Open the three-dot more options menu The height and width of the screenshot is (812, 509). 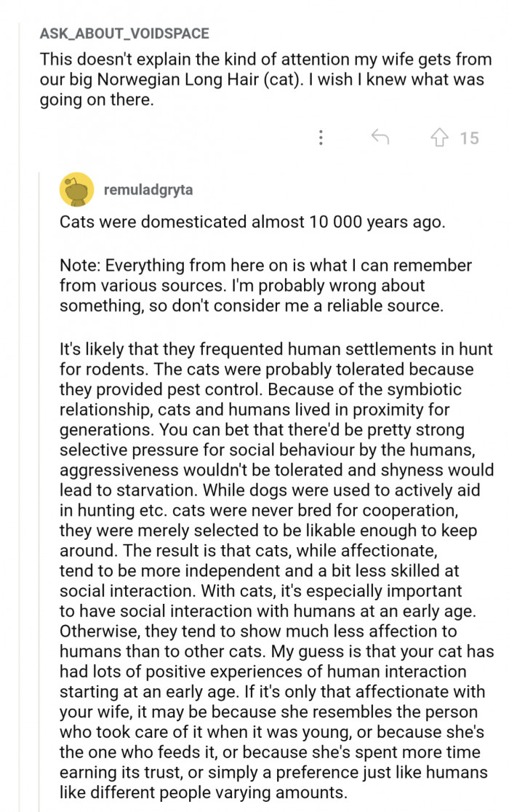[x=320, y=138]
